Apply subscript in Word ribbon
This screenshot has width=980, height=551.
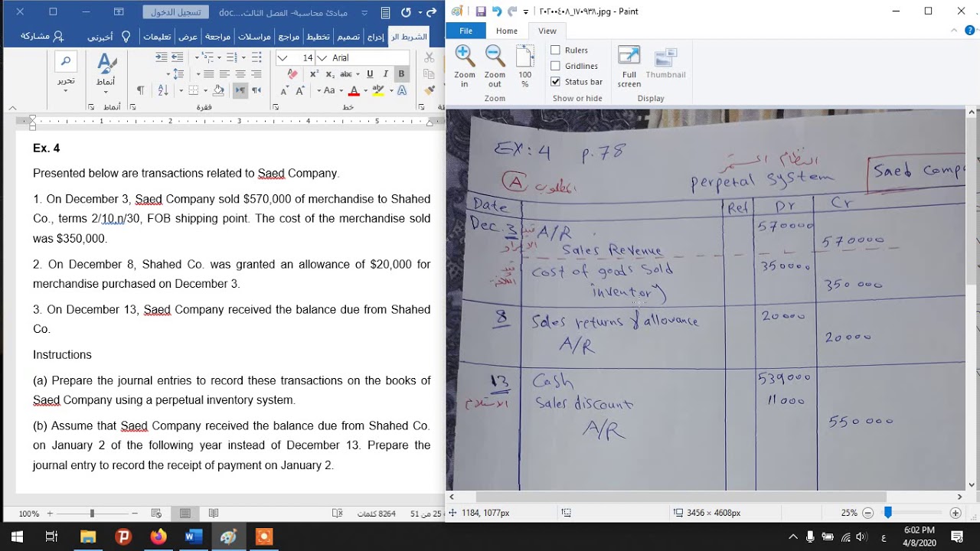(330, 74)
